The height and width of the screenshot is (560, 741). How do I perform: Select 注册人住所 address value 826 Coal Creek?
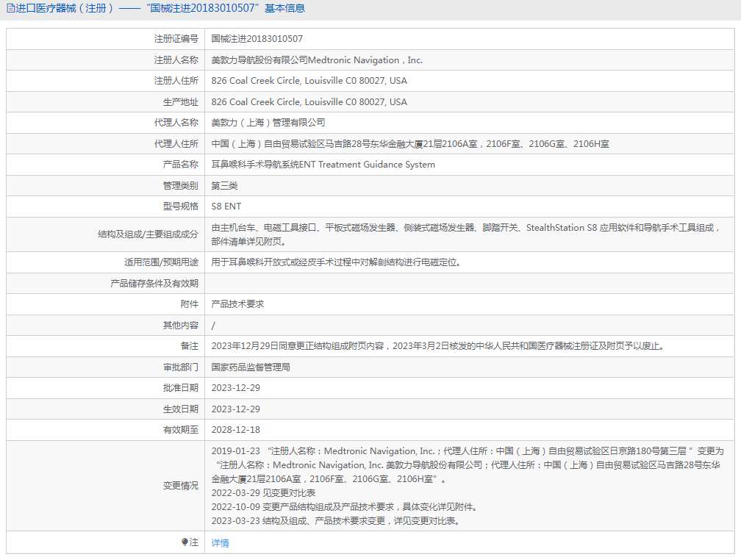[309, 81]
